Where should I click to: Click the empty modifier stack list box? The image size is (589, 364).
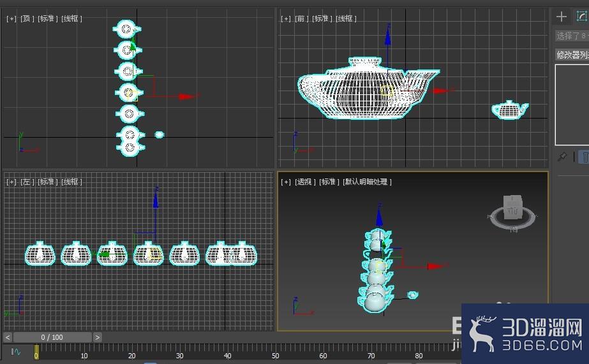click(x=572, y=105)
